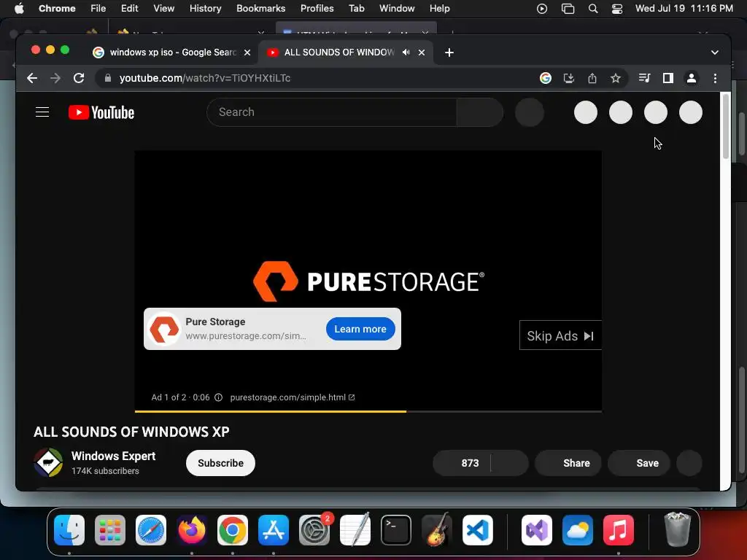Open the media controls in Chrome toolbar
This screenshot has height=560, width=747.
(x=645, y=78)
